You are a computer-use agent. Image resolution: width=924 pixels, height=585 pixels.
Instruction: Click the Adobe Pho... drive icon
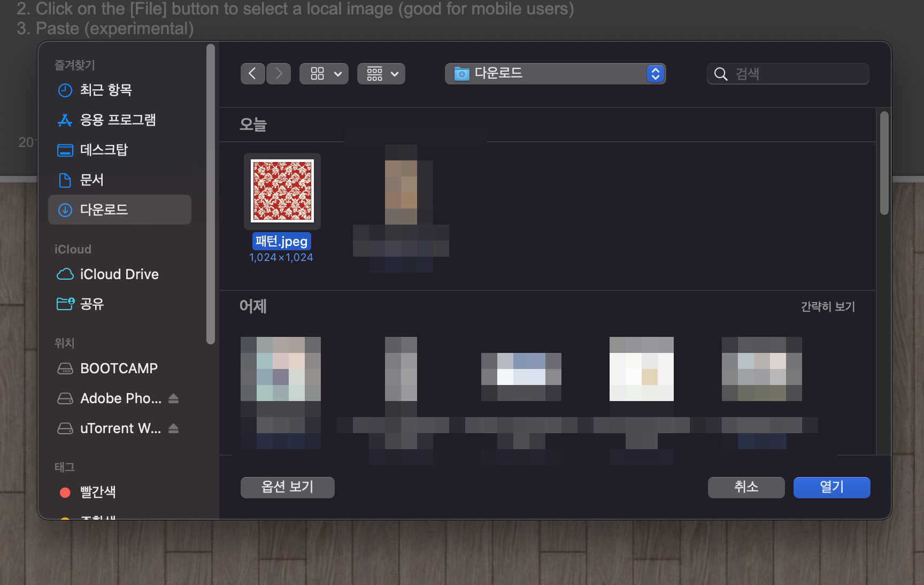click(65, 398)
